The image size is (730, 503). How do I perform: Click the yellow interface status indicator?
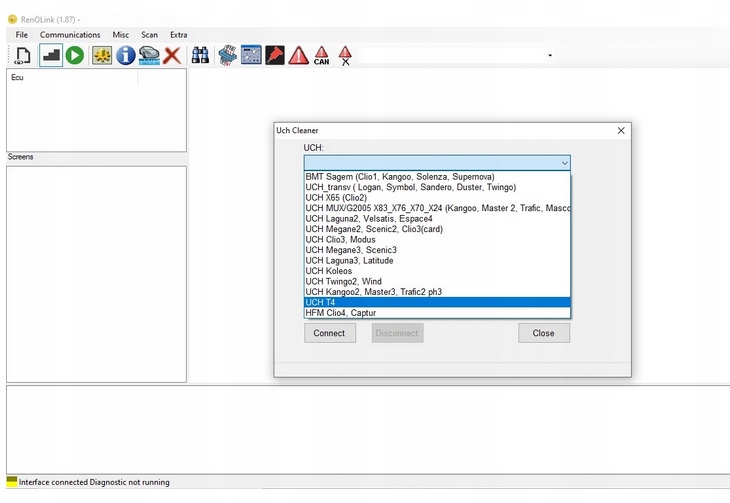[12, 482]
